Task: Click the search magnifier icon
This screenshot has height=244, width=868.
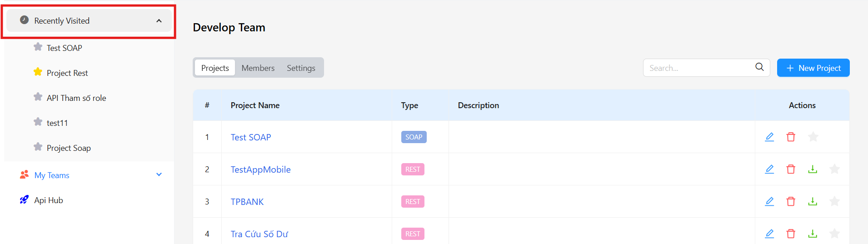Action: (x=759, y=67)
